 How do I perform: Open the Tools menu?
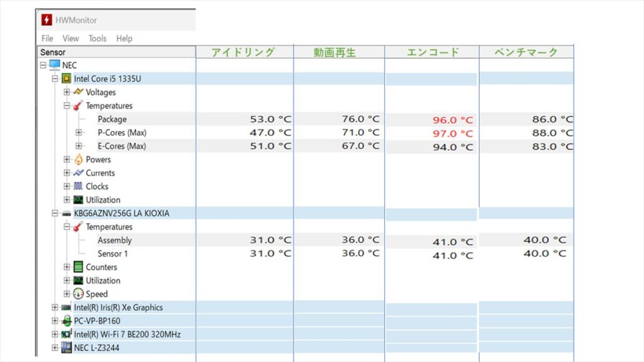(97, 38)
